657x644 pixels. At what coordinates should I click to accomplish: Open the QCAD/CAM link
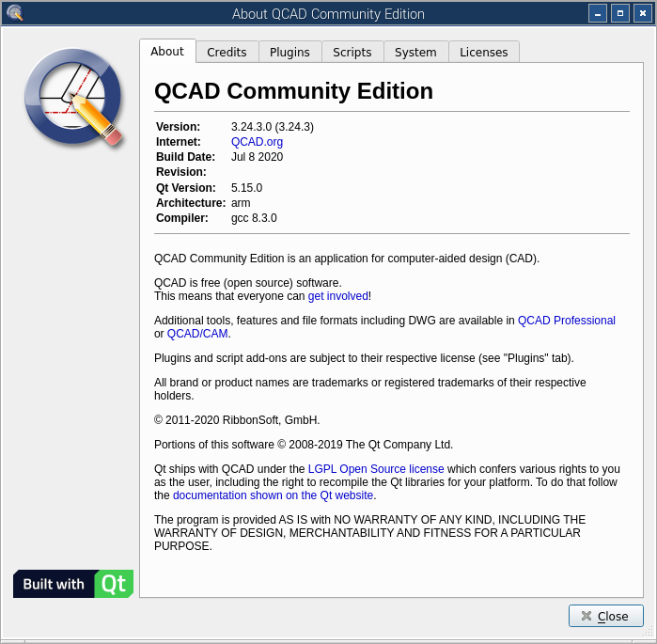coord(197,334)
